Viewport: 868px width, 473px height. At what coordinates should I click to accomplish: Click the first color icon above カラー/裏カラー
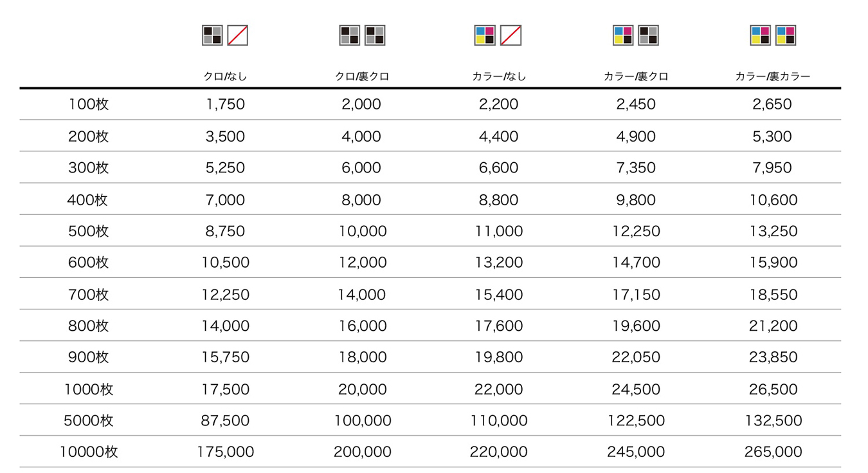[x=761, y=35]
